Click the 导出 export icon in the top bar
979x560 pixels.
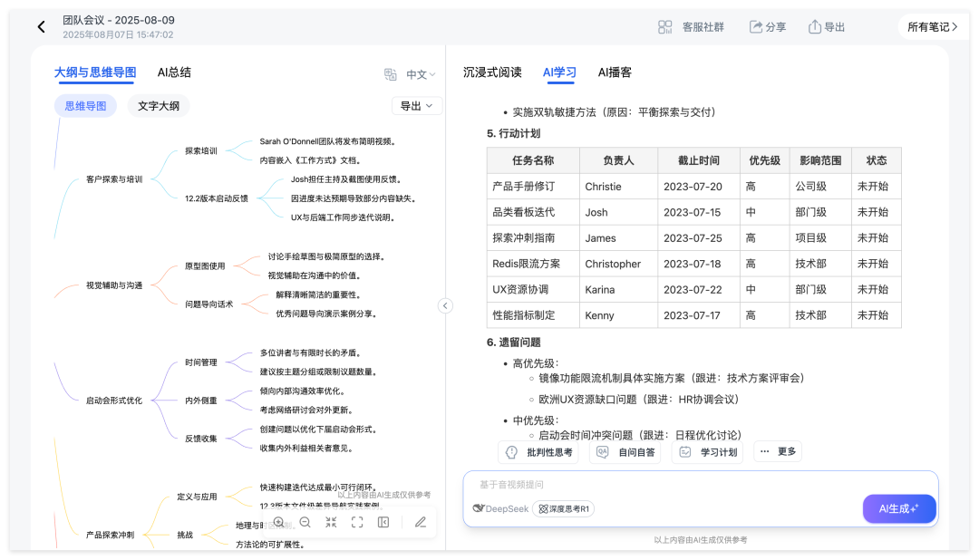click(x=825, y=26)
